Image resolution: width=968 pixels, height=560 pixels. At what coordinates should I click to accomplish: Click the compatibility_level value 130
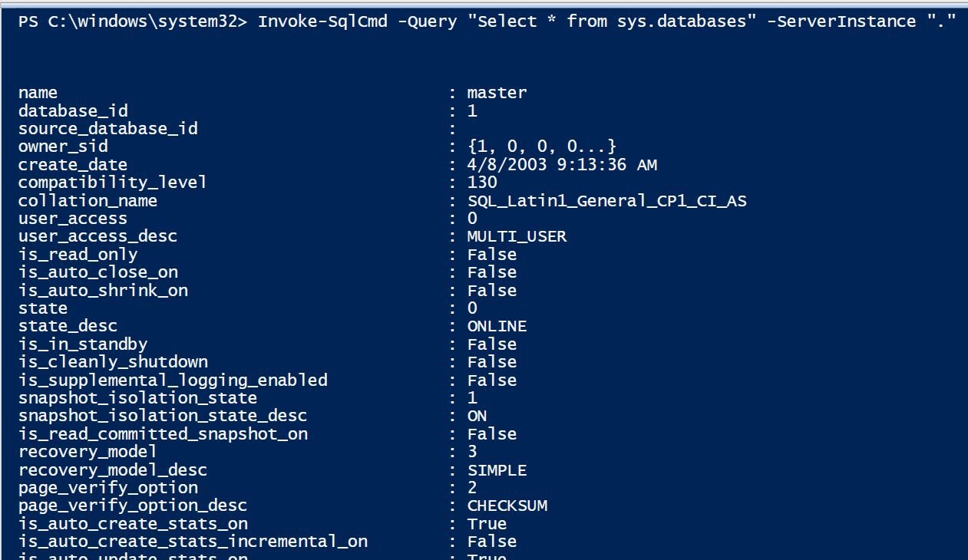482,183
